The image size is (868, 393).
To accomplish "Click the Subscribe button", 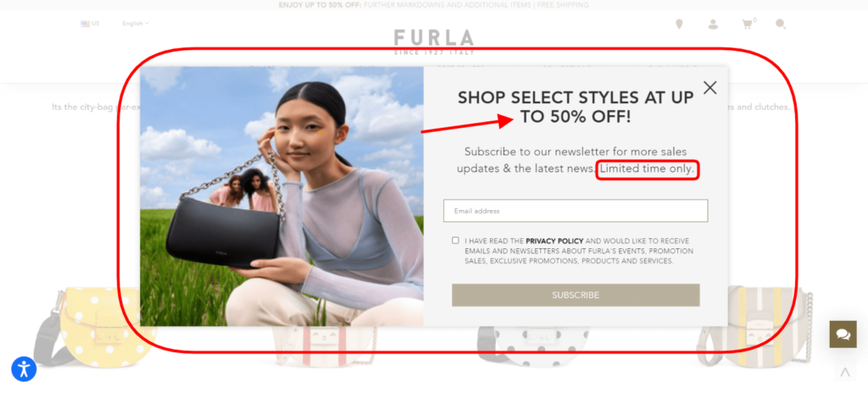I will [x=576, y=295].
